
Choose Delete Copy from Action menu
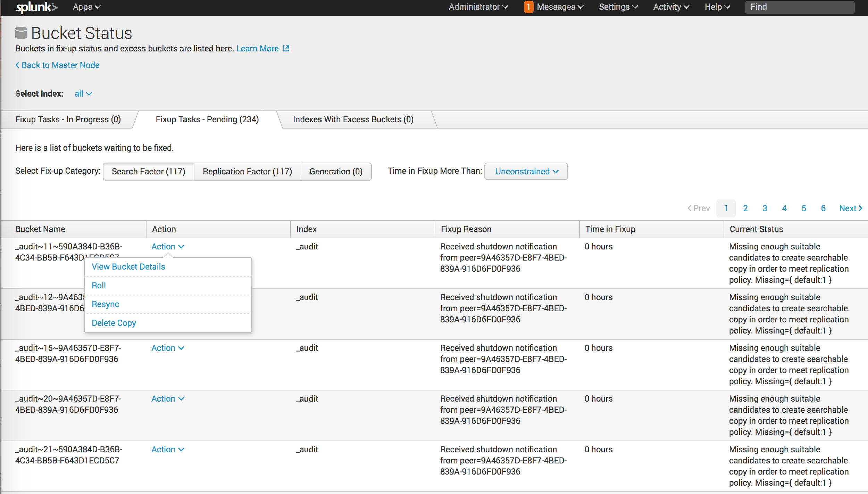pos(114,323)
